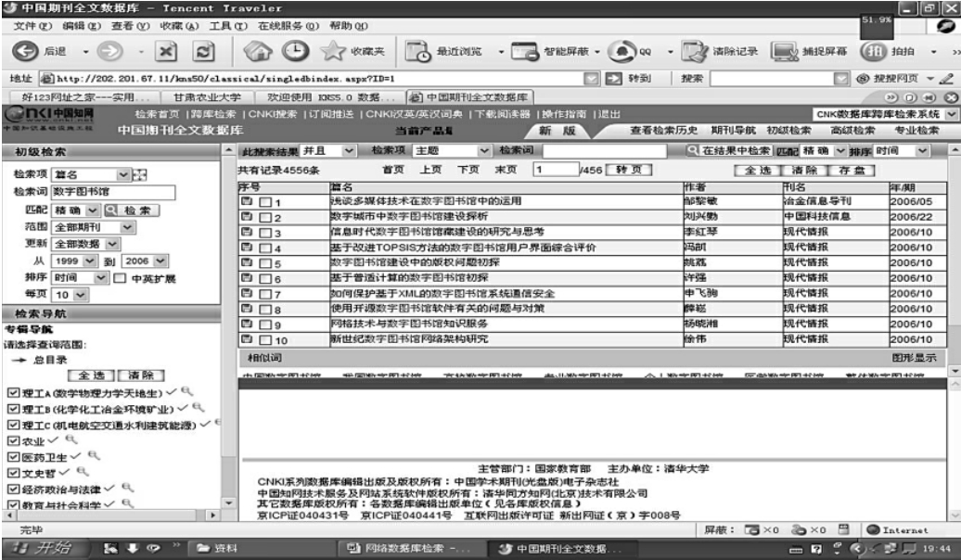This screenshot has width=961, height=560.
Task: Click the 存盘 save button
Action: tap(852, 171)
